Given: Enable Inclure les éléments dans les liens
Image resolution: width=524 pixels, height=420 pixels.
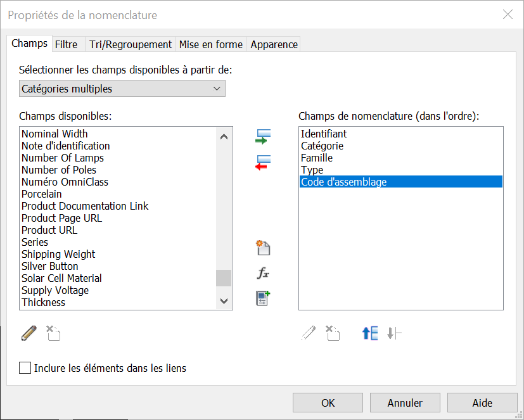Looking at the screenshot, I should 25,368.
